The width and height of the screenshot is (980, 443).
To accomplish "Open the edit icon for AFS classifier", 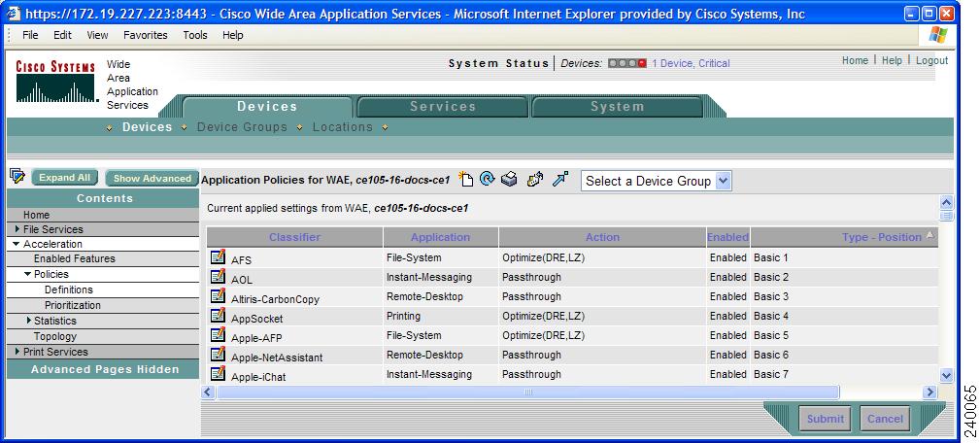I will point(218,256).
